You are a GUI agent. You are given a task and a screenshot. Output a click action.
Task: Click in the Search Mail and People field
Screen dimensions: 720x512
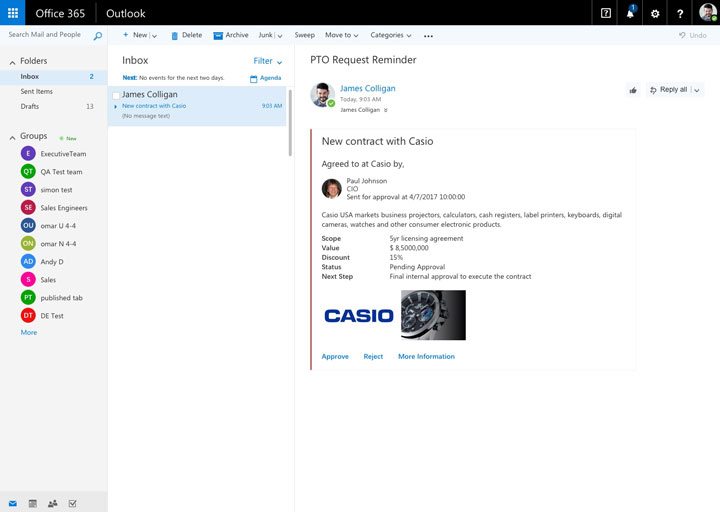point(45,35)
